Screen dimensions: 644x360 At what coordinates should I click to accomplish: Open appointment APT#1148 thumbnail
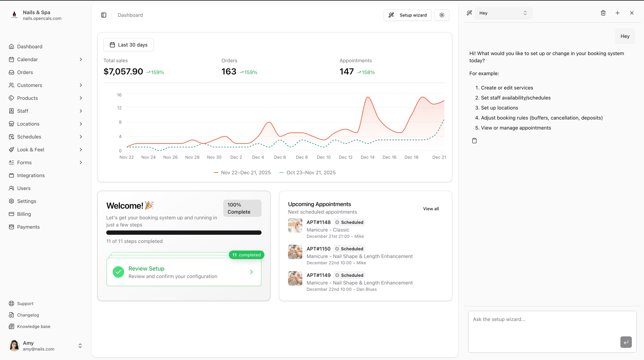[x=295, y=225]
